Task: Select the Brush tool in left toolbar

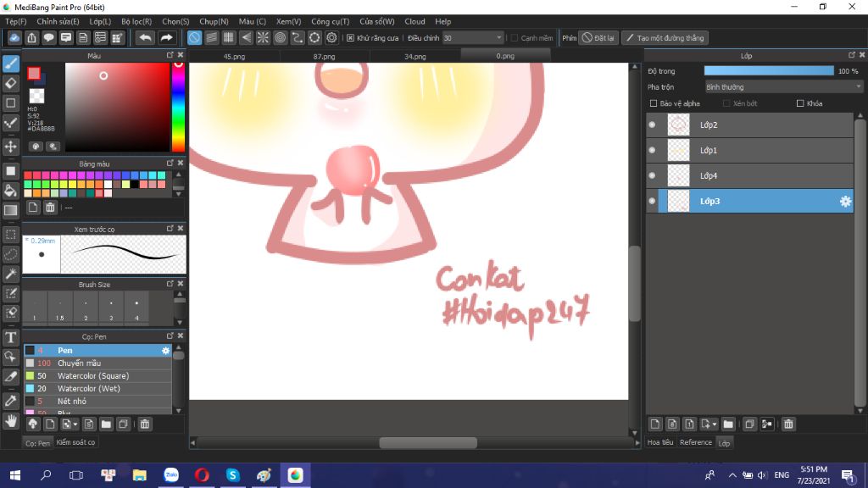Action: (10, 64)
